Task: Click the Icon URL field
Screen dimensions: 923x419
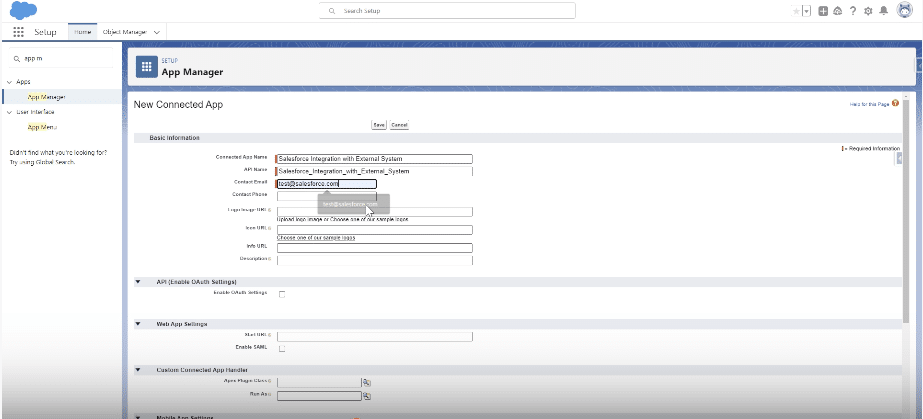Action: point(375,230)
